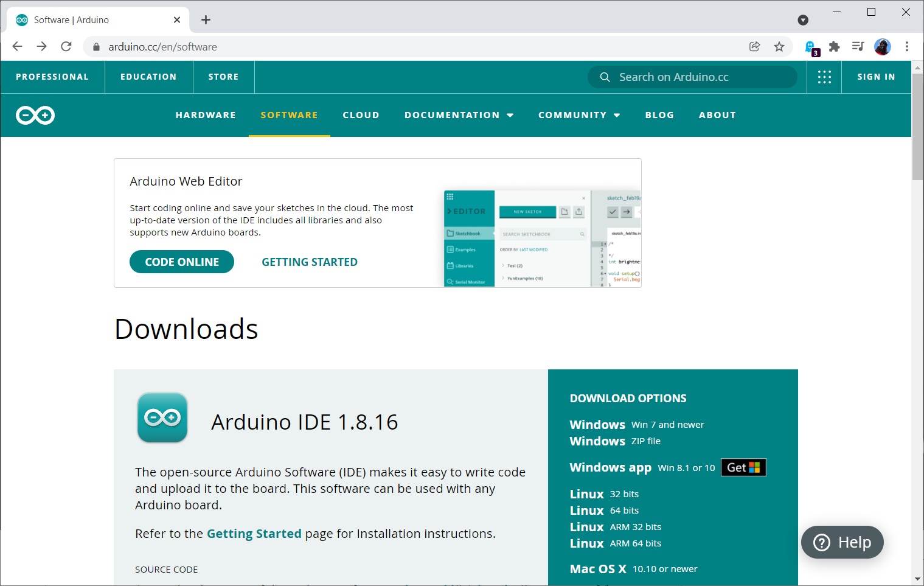Click the share page icon in address bar

[x=755, y=47]
